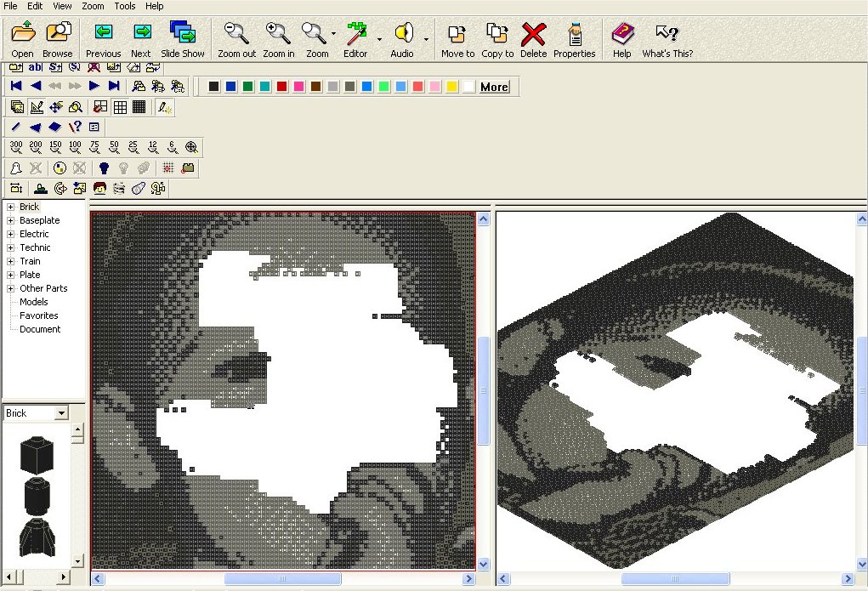Expand the Electric tree node
Screen dimensions: 868x591
[x=10, y=235]
